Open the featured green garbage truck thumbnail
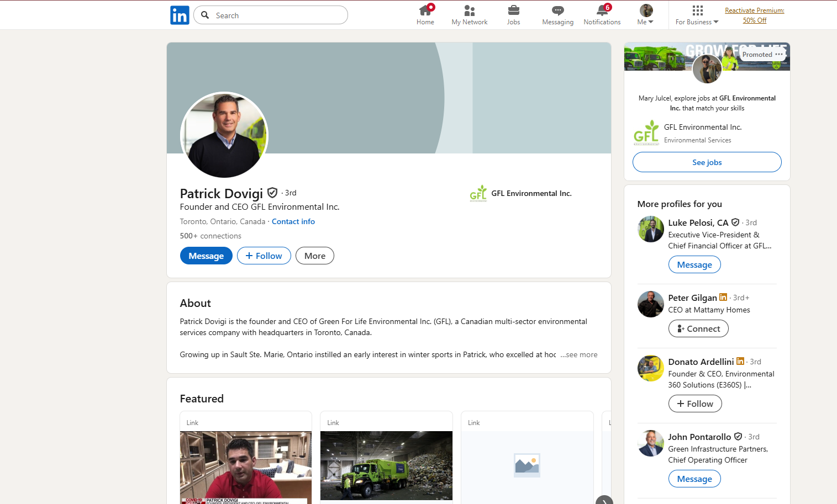This screenshot has width=837, height=504. 386,465
